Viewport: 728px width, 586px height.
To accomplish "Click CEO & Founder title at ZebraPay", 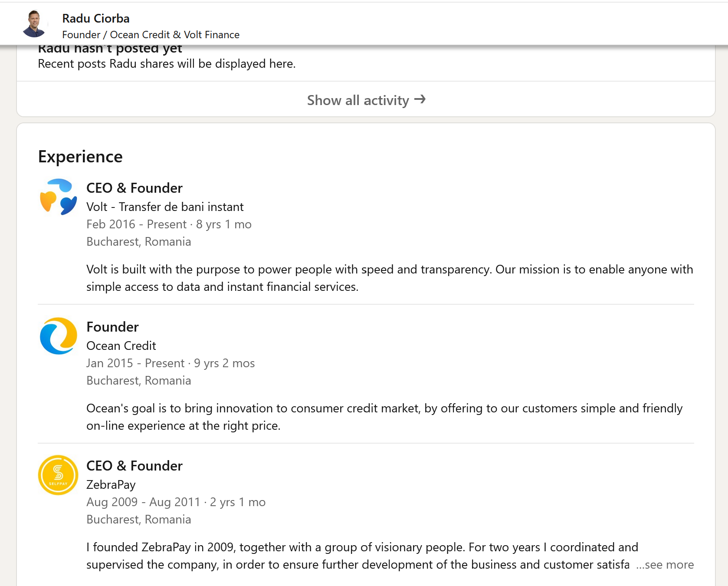I will [x=134, y=466].
